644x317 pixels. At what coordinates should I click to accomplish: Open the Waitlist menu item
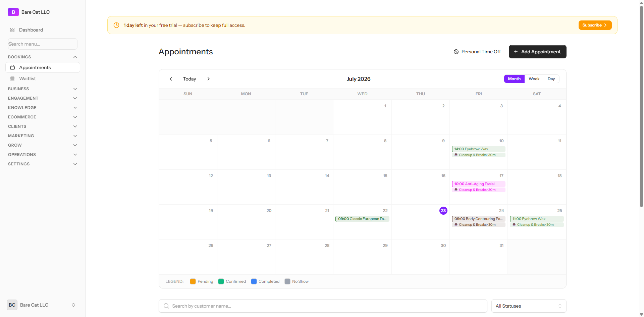(x=43, y=78)
